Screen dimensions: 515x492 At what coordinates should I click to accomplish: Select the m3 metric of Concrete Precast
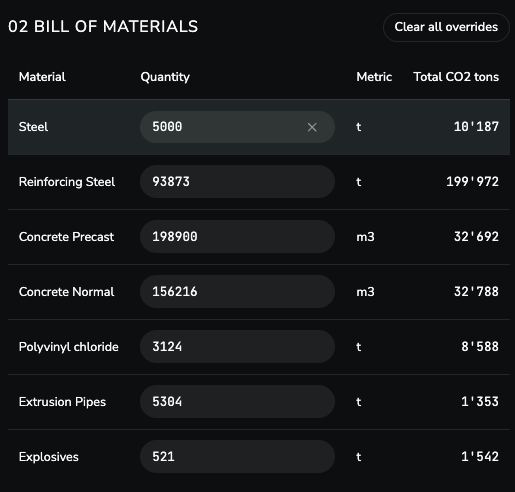(x=365, y=237)
